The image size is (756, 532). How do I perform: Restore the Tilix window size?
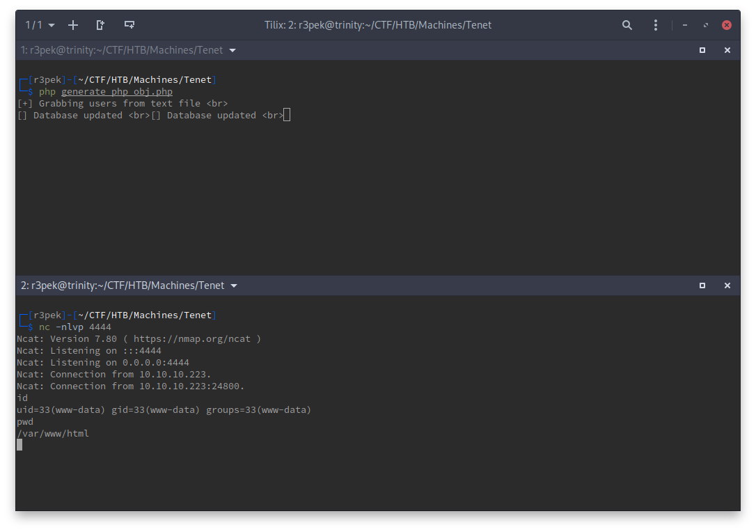coord(706,25)
